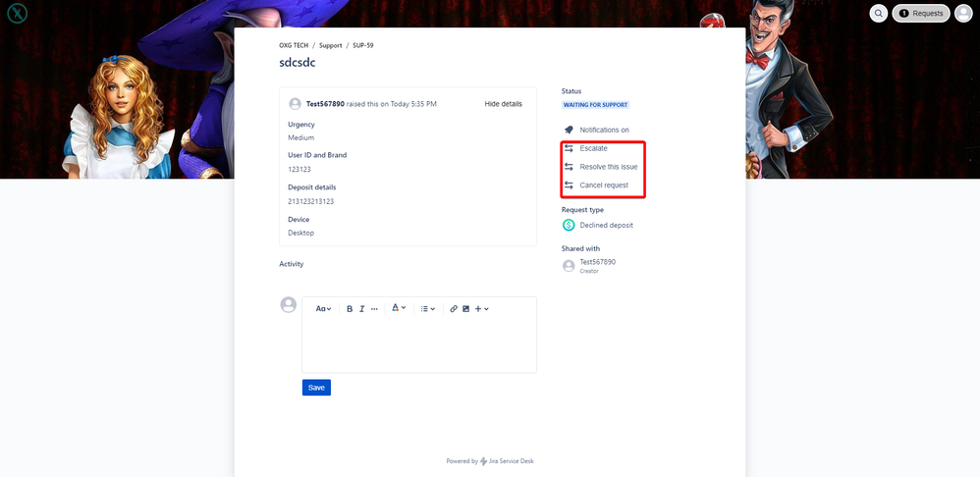Image resolution: width=980 pixels, height=477 pixels.
Task: Open the bullet list dropdown
Action: click(x=427, y=308)
